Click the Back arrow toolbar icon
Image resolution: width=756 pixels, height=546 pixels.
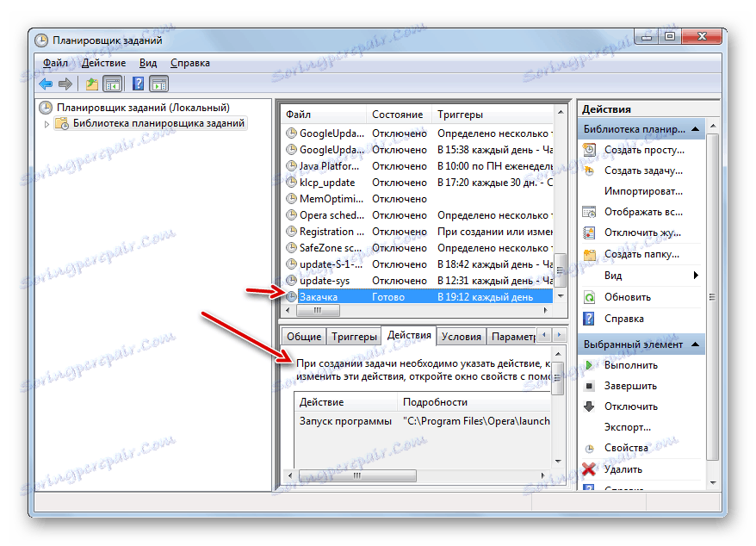click(46, 84)
